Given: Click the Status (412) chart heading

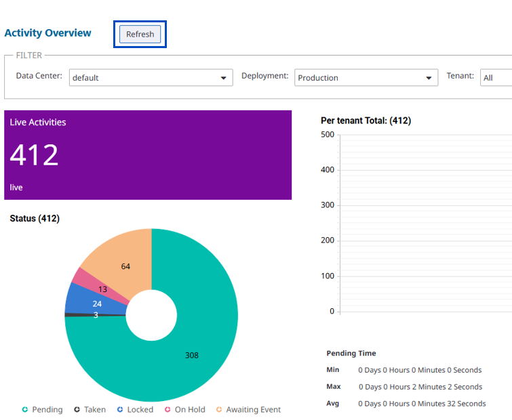Looking at the screenshot, I should [35, 218].
